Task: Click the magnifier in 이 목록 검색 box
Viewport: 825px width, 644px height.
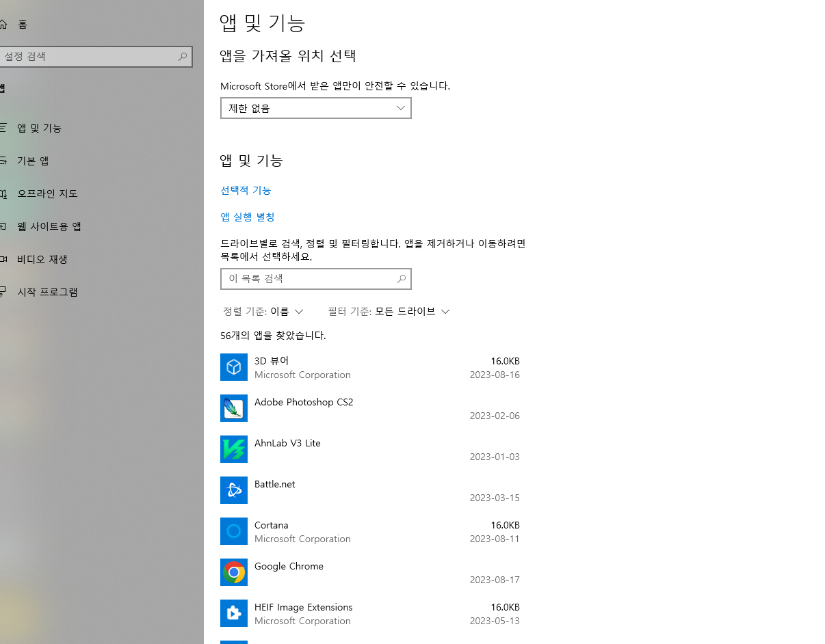Action: pyautogui.click(x=402, y=279)
